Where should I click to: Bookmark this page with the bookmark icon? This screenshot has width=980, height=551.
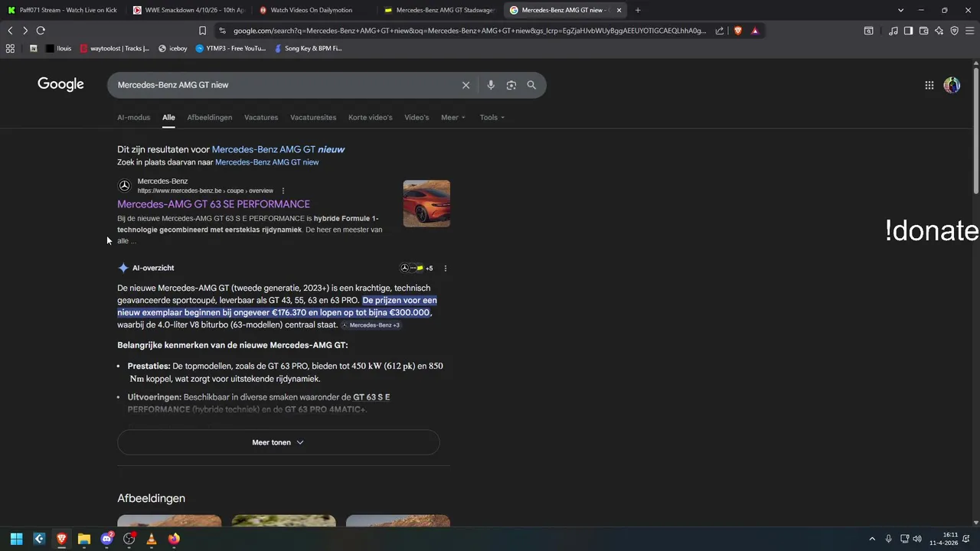click(202, 31)
